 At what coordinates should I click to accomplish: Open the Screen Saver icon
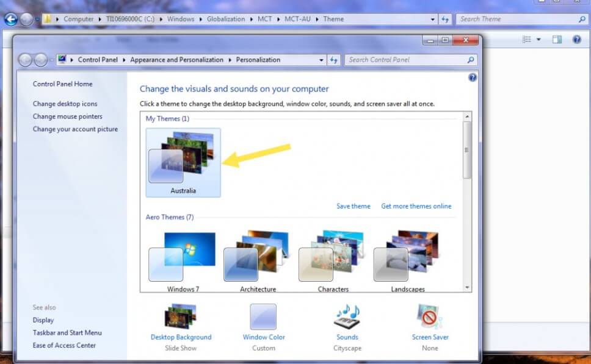pos(430,316)
